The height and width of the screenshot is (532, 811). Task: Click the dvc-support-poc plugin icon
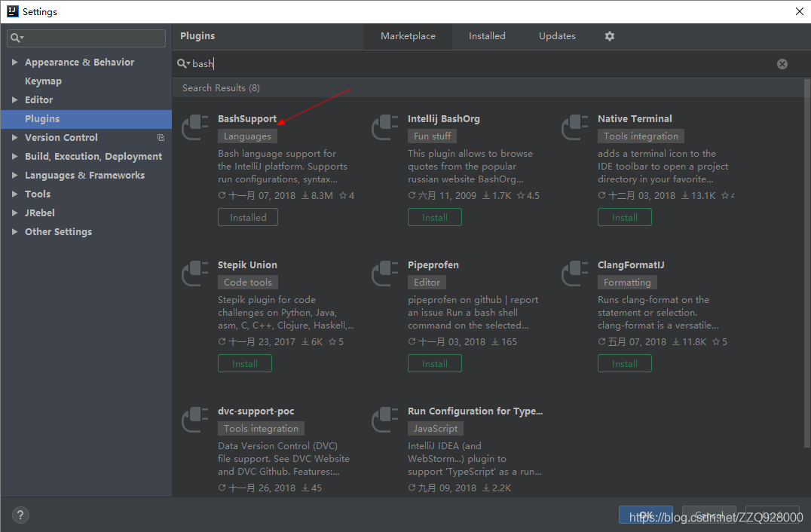195,420
